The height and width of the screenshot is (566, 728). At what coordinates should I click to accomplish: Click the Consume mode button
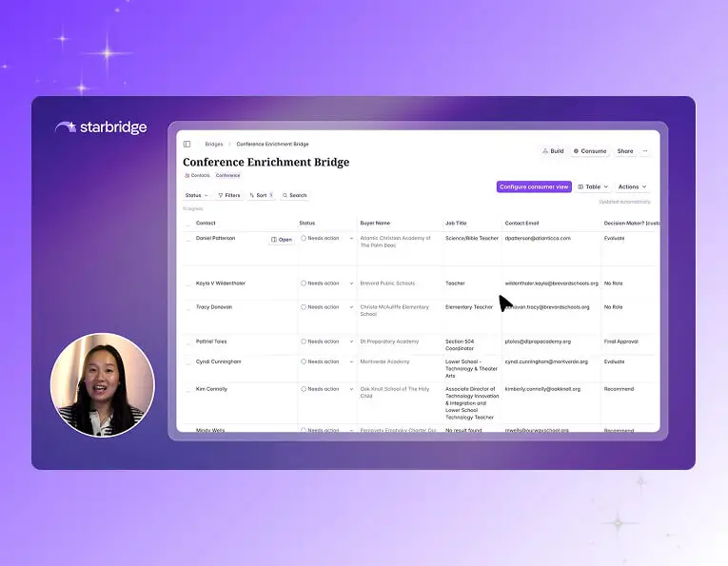590,151
